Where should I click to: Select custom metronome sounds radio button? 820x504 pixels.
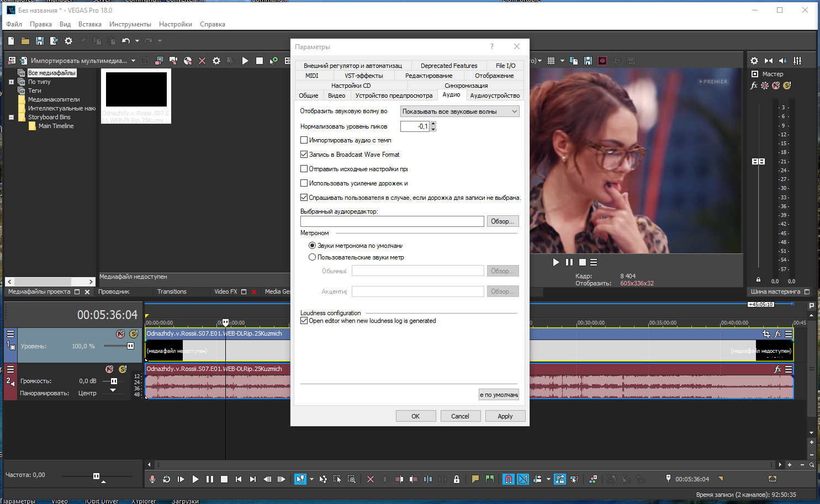(x=312, y=257)
